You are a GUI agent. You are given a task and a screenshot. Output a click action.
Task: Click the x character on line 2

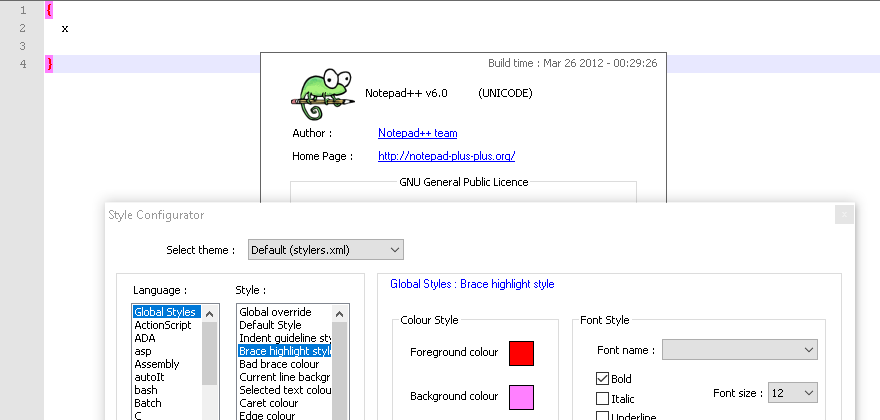(x=65, y=29)
